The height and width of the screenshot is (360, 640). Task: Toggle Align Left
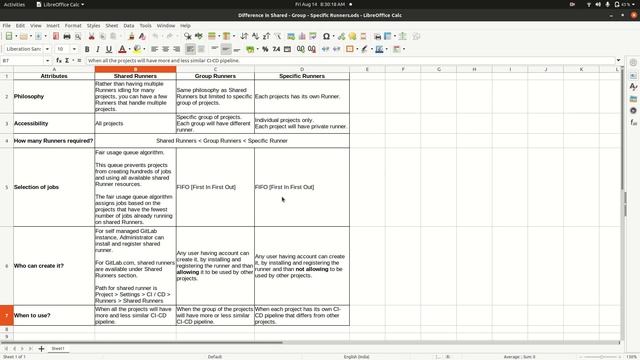pyautogui.click(x=154, y=49)
